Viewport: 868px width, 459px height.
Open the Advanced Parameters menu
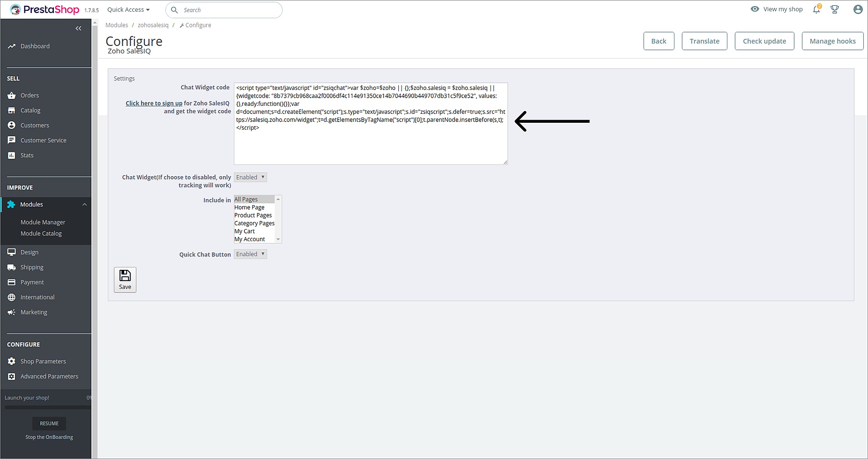49,377
